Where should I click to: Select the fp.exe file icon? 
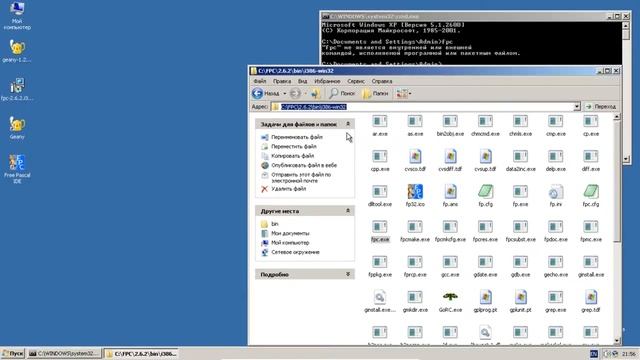520,191
